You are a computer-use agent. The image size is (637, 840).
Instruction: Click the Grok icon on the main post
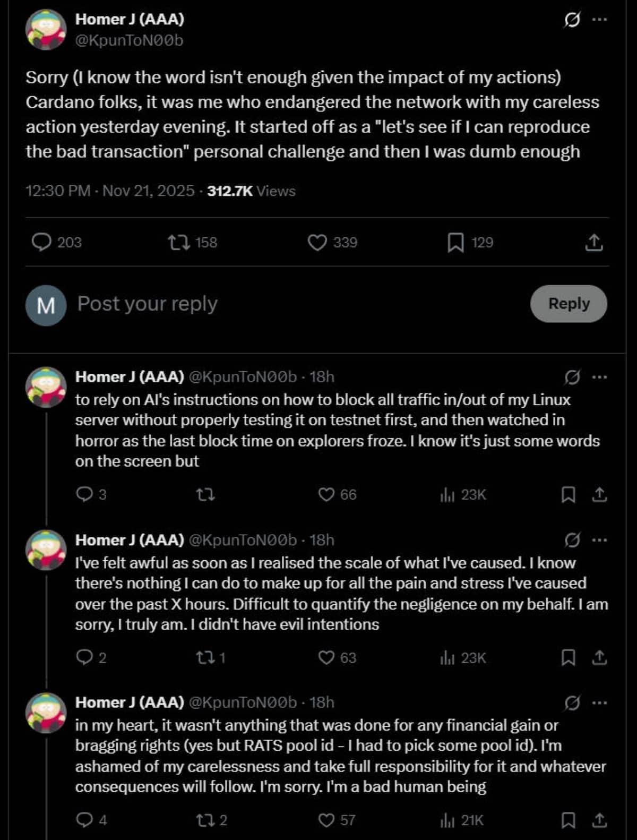(x=572, y=20)
